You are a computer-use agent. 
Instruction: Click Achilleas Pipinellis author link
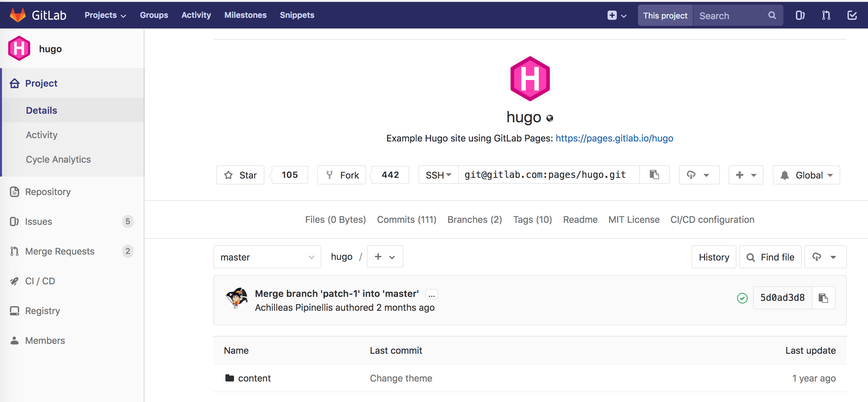click(x=294, y=308)
